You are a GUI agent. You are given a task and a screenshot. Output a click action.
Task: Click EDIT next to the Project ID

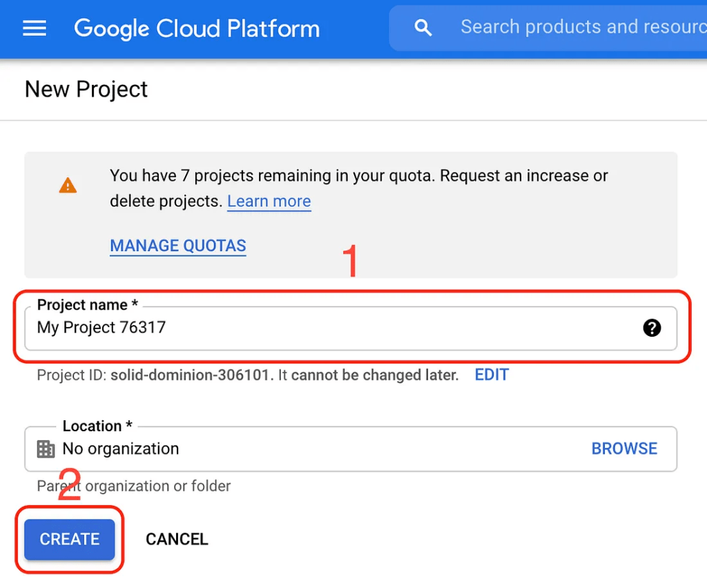492,375
